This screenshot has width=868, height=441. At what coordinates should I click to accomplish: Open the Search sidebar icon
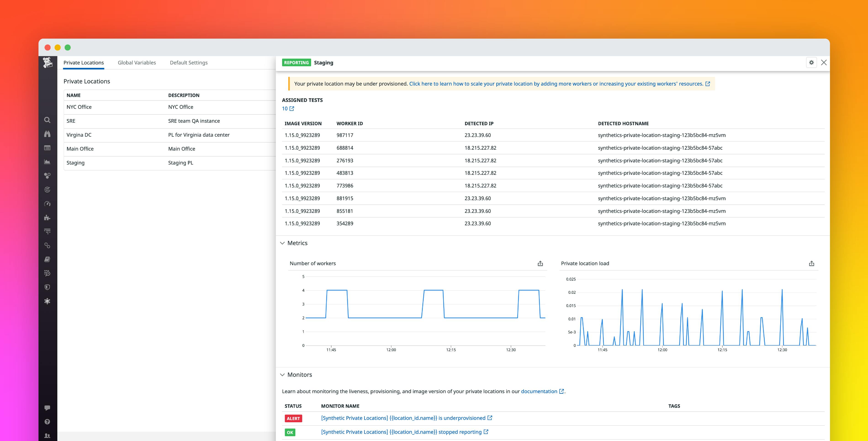[x=47, y=120]
